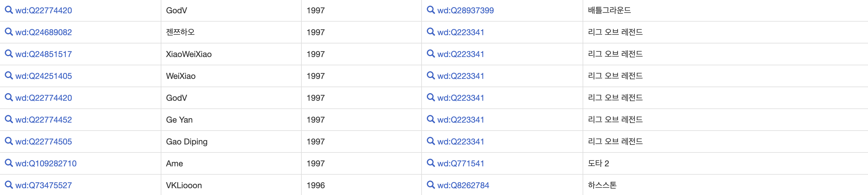
Task: Follow the wd:Q109282710 link for Ame
Action: (46, 163)
